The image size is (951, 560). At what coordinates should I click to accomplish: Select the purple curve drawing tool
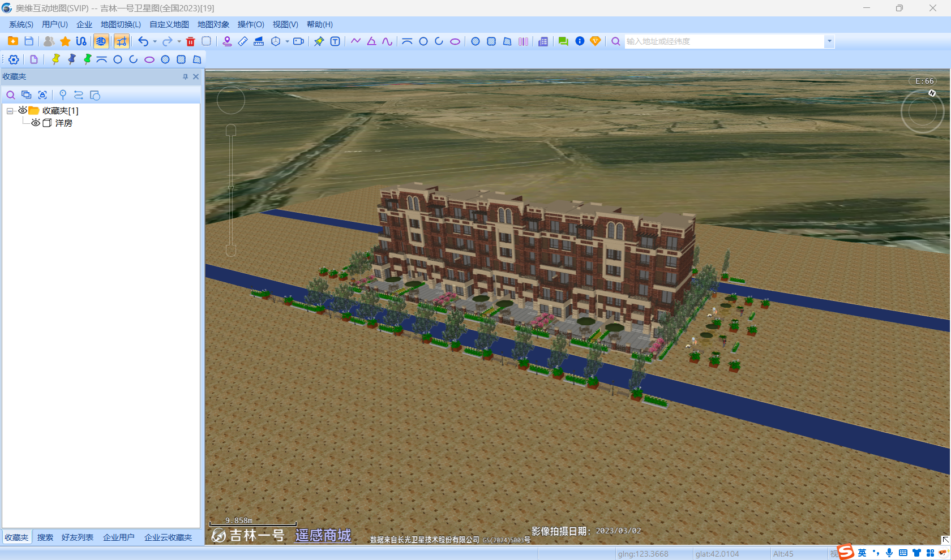387,41
